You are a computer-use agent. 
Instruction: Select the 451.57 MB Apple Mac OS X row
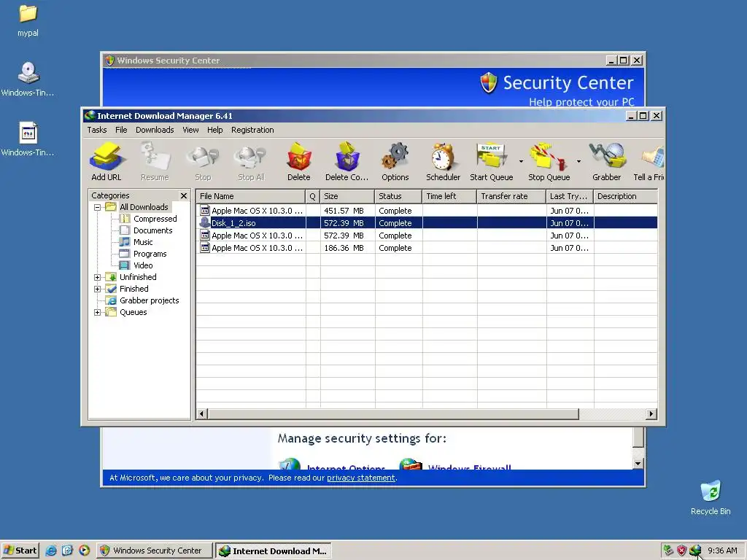click(x=427, y=211)
